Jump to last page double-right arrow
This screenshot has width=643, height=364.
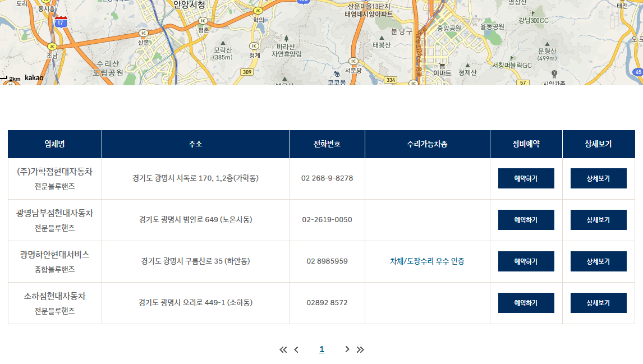coord(360,349)
